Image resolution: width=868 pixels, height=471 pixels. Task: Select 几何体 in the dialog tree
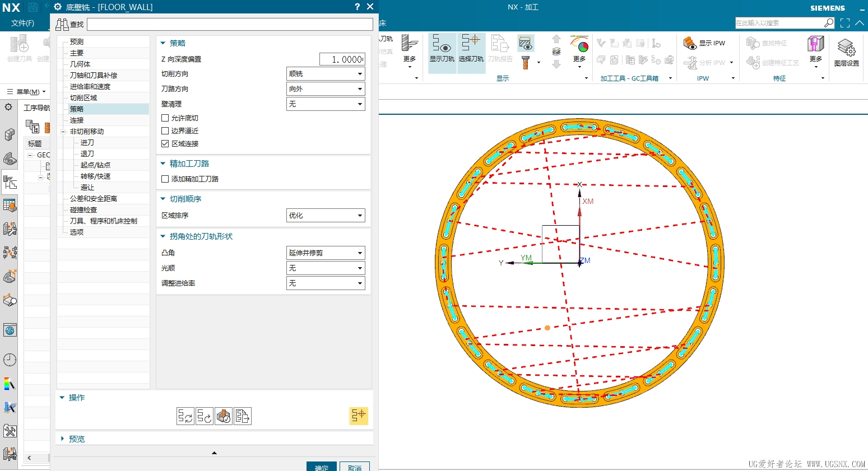point(80,64)
